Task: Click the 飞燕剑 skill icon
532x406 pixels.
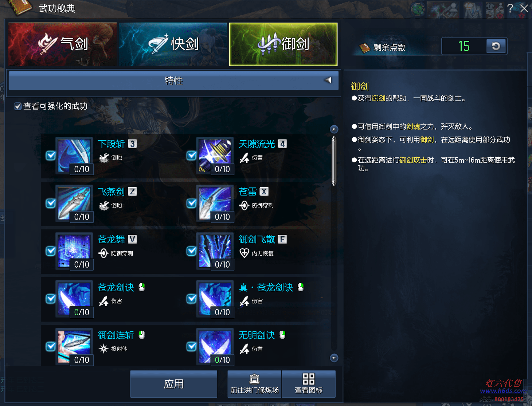Action: point(74,204)
